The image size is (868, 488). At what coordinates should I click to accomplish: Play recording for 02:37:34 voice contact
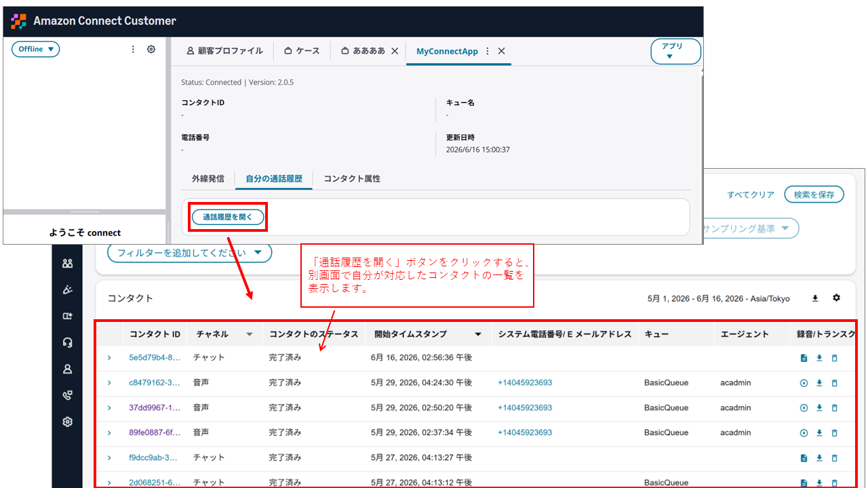click(804, 432)
